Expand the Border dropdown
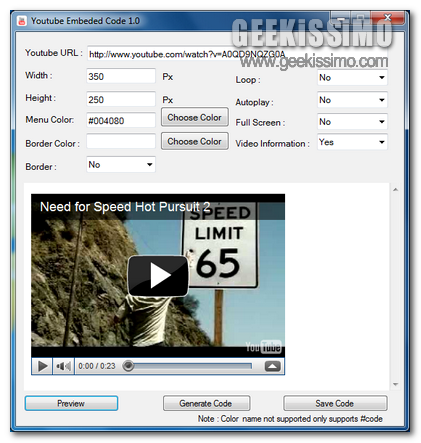421x443 pixels. coord(121,165)
